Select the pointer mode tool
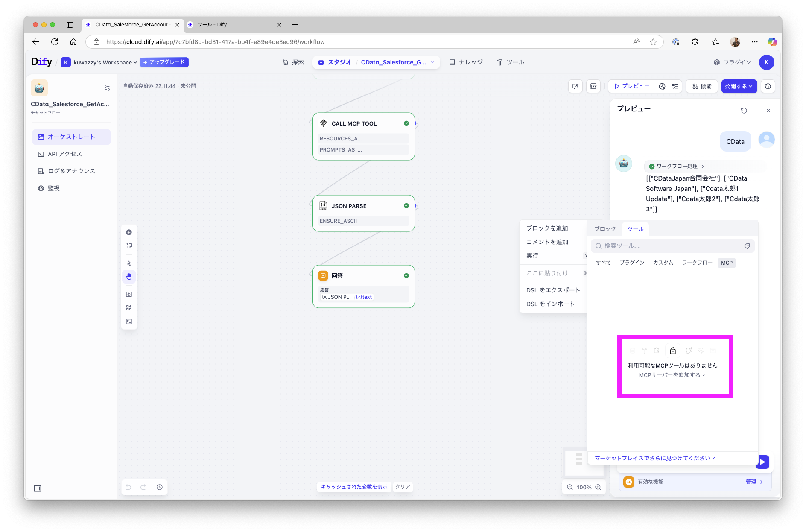This screenshot has height=532, width=806. click(129, 263)
